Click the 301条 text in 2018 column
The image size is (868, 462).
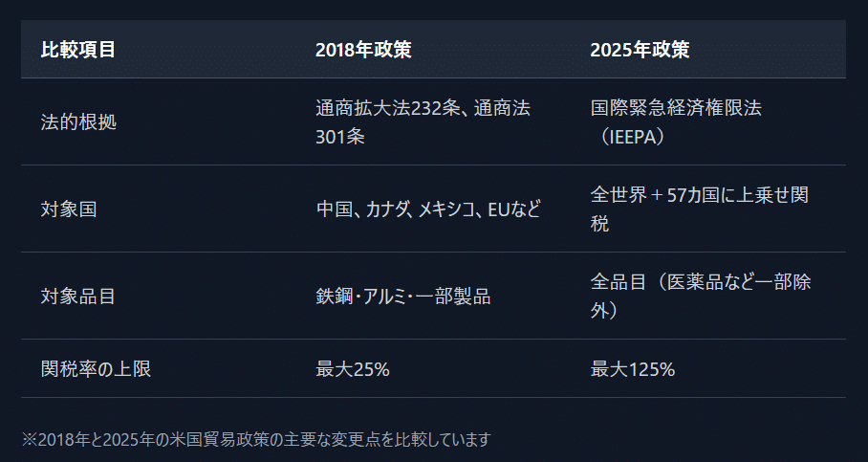tap(340, 136)
